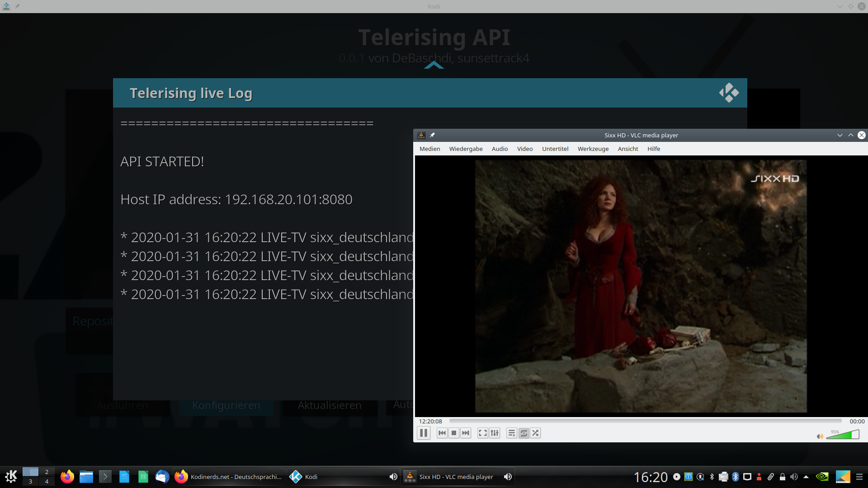Open the lock screen tray icon

coord(783,477)
